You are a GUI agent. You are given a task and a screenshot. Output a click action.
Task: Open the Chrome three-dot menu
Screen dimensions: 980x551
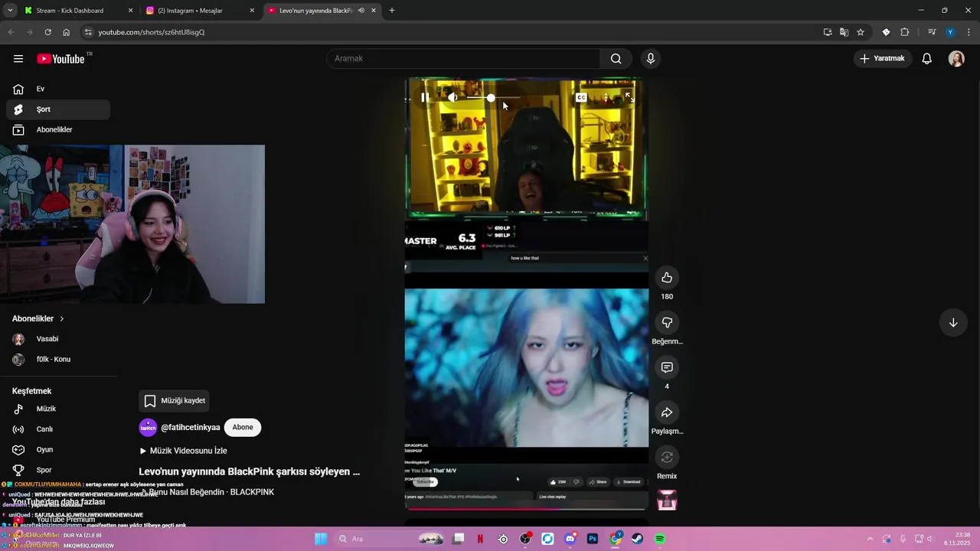[x=969, y=32]
